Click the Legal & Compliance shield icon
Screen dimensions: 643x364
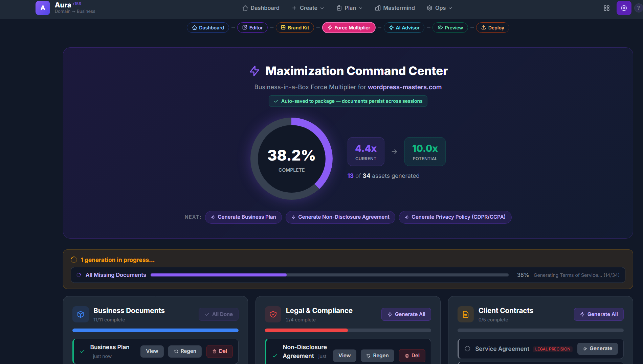[x=273, y=314]
